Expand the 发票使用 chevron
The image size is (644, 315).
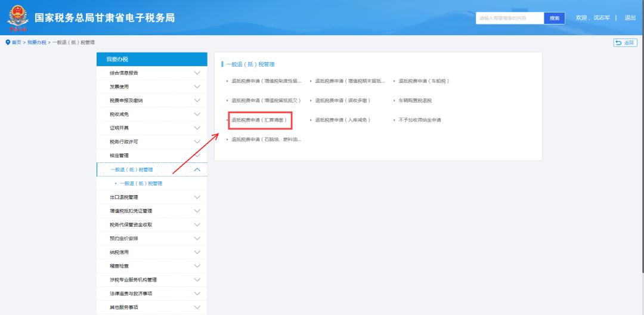[197, 87]
